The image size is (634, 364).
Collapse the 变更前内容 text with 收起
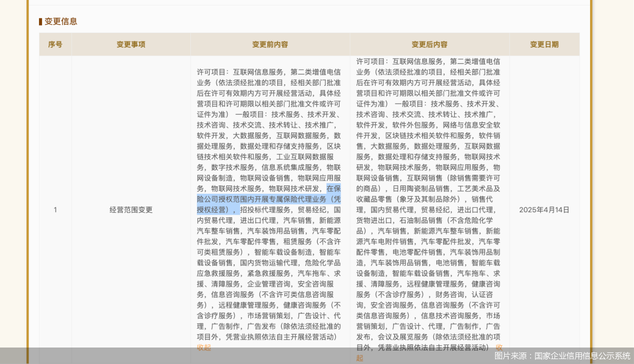click(x=204, y=348)
